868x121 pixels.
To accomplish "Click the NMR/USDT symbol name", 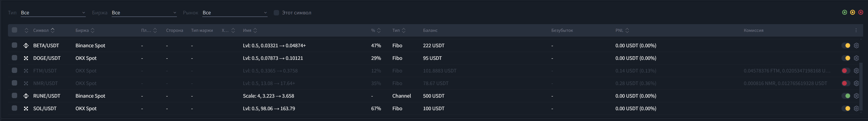I will pos(46,83).
